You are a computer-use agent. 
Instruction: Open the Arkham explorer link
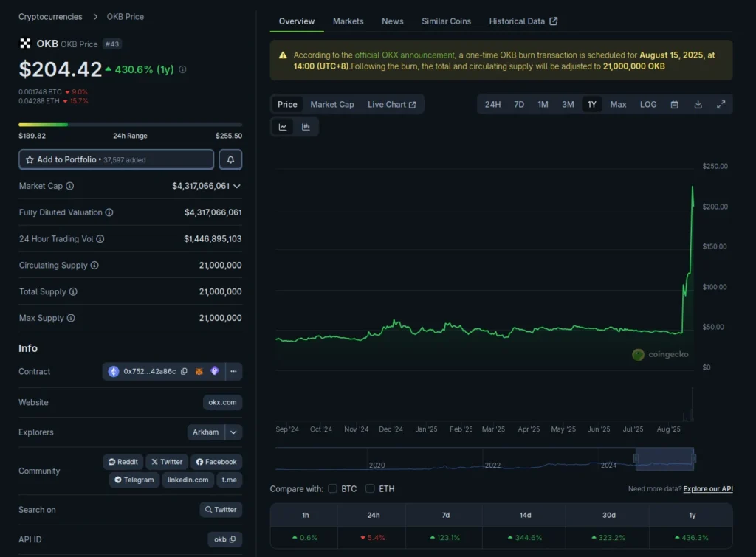point(206,432)
